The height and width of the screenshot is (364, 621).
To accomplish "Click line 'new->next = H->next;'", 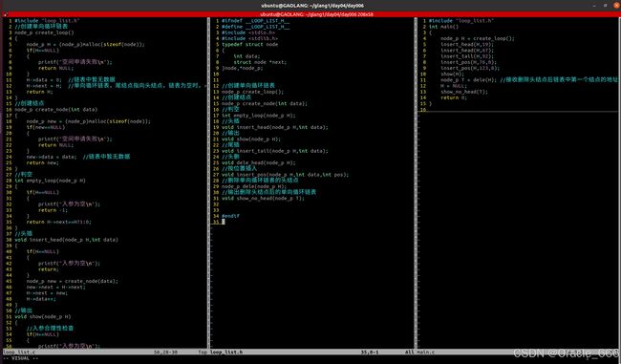I will coord(55,287).
